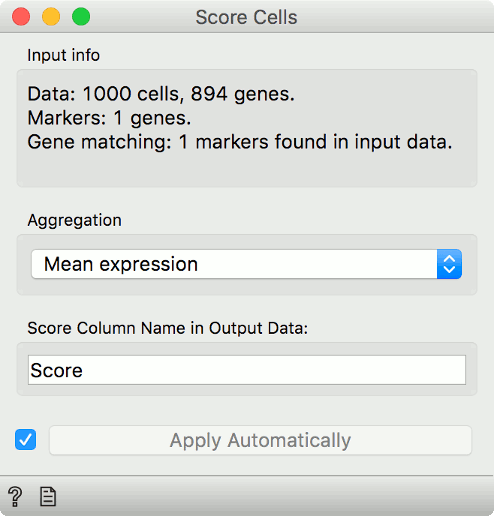Viewport: 494px width, 516px height.
Task: Click empty area of bottom status bar
Action: 267,496
